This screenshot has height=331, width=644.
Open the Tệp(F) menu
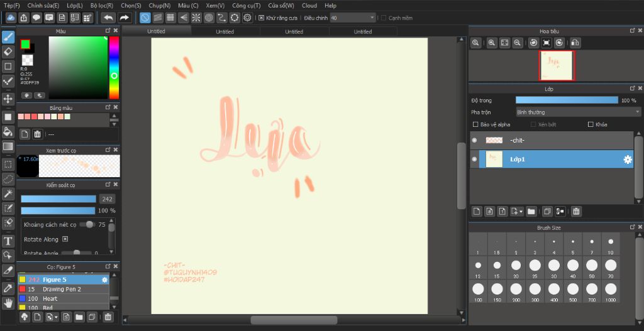click(11, 6)
